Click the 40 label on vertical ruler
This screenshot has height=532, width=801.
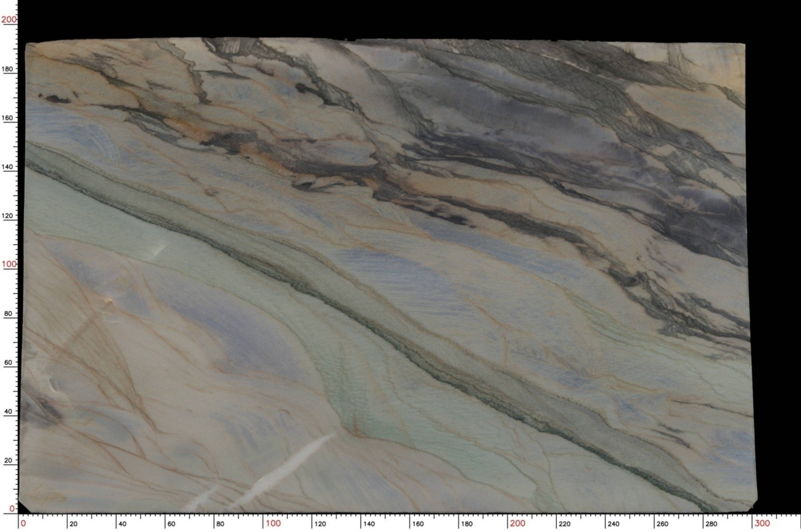tap(8, 412)
